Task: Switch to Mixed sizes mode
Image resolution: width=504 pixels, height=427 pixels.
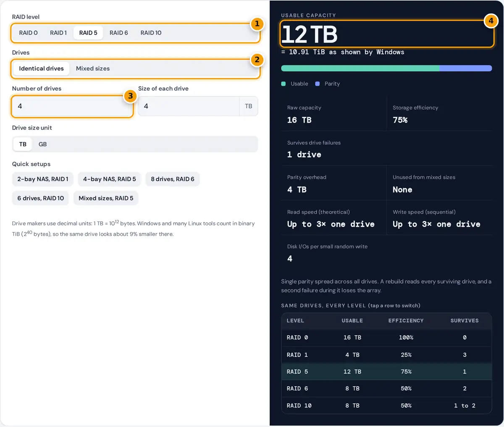Action: pyautogui.click(x=93, y=69)
